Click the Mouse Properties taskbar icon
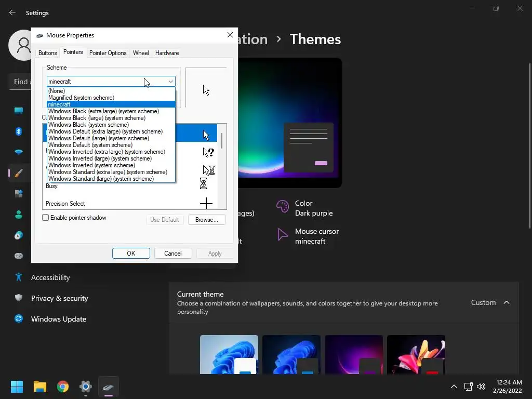 point(108,387)
